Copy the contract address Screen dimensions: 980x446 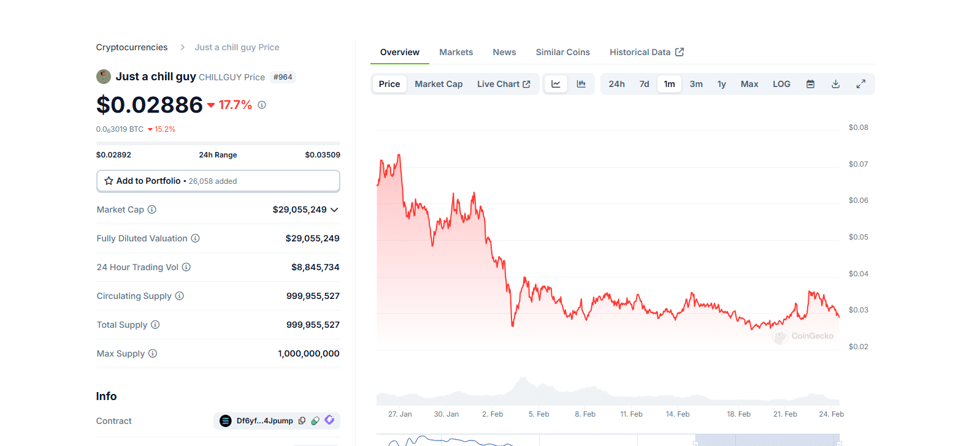click(x=302, y=421)
